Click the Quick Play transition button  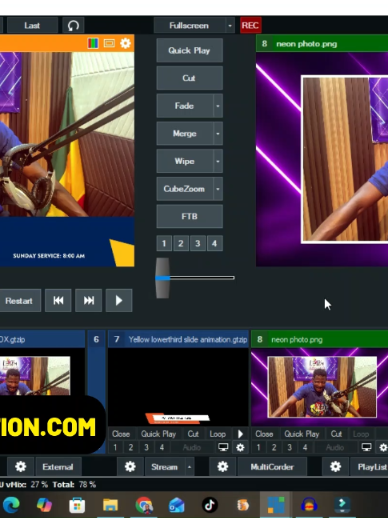[x=189, y=51]
